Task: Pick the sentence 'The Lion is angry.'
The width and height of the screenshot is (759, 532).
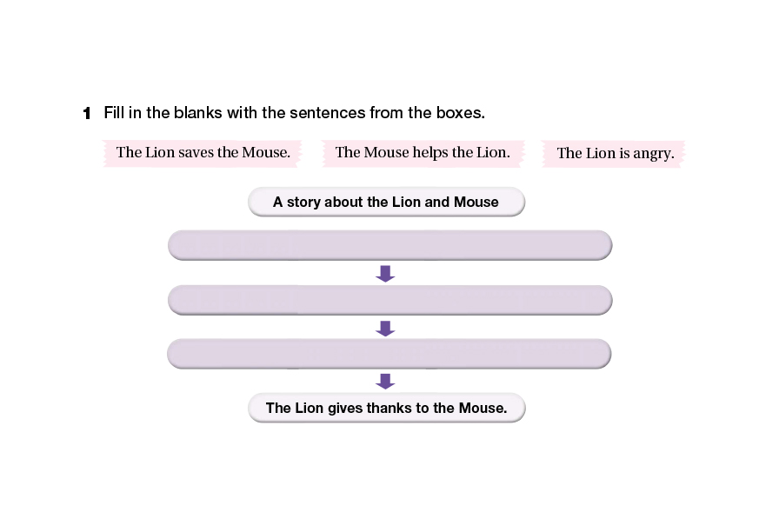Action: pyautogui.click(x=615, y=154)
